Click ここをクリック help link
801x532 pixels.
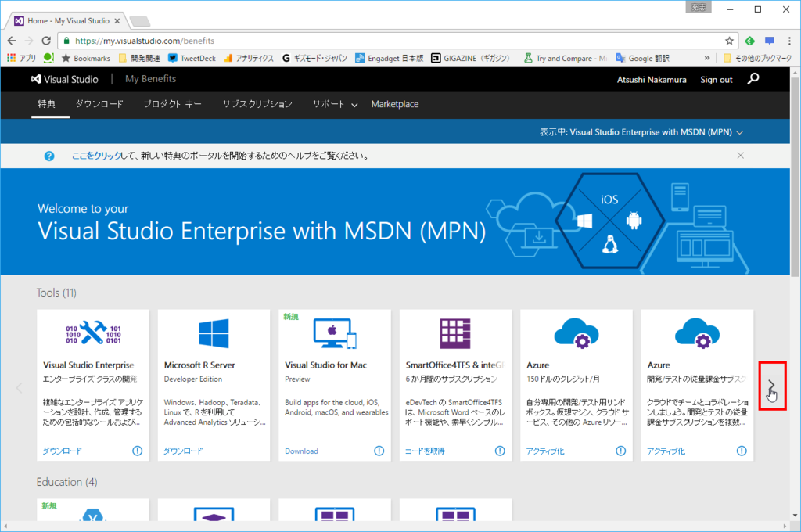96,156
